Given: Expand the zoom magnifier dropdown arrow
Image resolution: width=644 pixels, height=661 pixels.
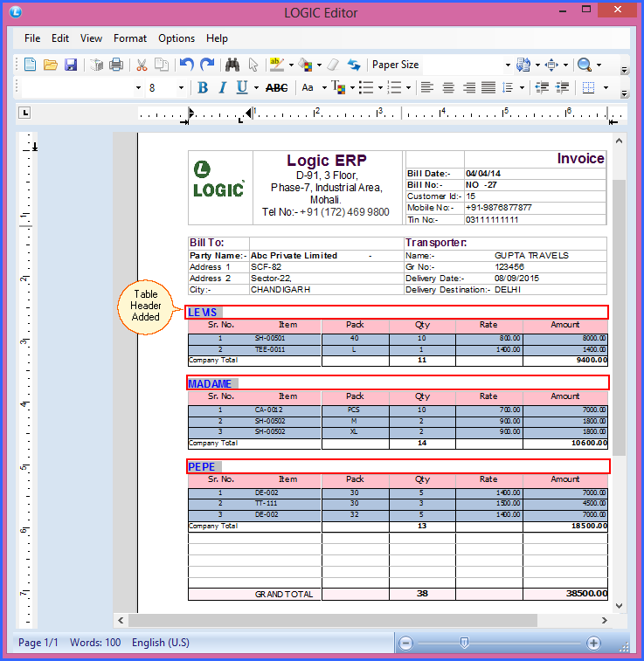Looking at the screenshot, I should pyautogui.click(x=599, y=65).
